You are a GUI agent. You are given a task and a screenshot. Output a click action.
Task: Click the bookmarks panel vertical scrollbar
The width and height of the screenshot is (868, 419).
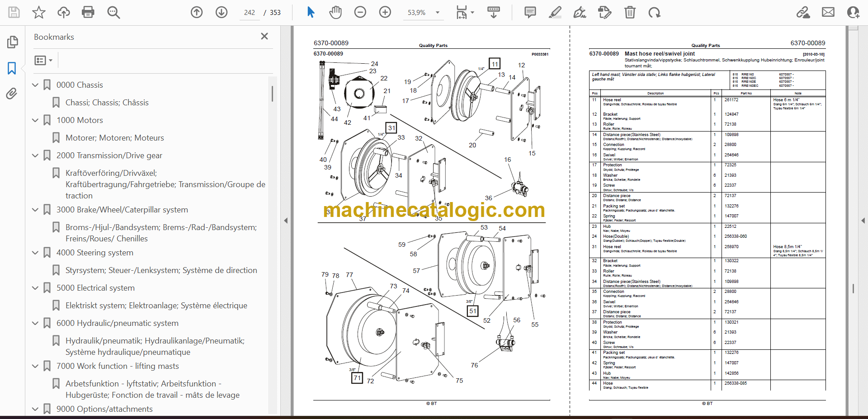(x=272, y=94)
